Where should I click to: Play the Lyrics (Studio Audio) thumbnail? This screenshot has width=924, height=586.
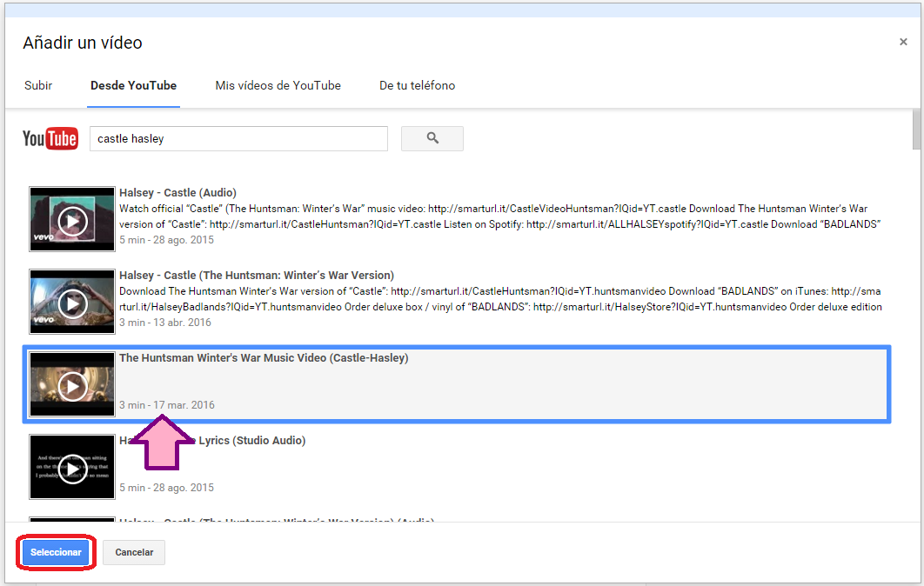[x=72, y=466]
